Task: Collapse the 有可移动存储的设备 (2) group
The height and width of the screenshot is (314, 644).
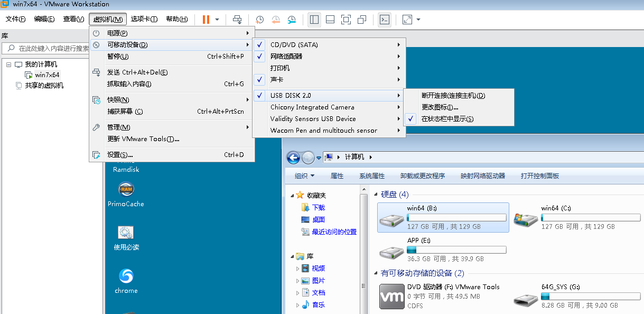Action: point(376,274)
